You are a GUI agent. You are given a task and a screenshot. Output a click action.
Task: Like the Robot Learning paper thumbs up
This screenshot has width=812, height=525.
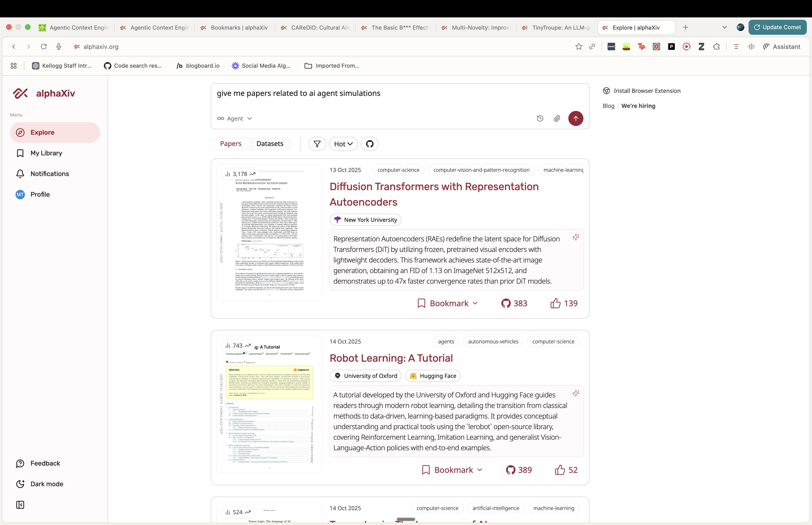pos(559,470)
